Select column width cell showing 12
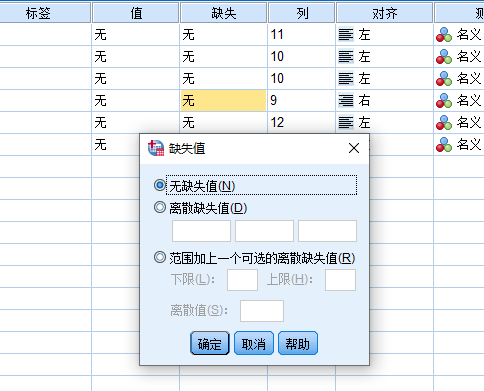This screenshot has width=484, height=391. [x=301, y=122]
